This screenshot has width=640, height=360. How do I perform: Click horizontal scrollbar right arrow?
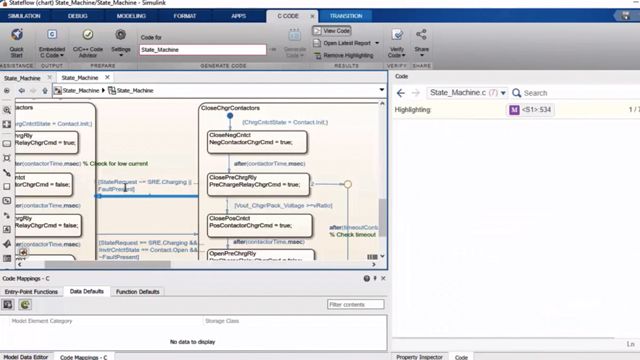pos(373,264)
